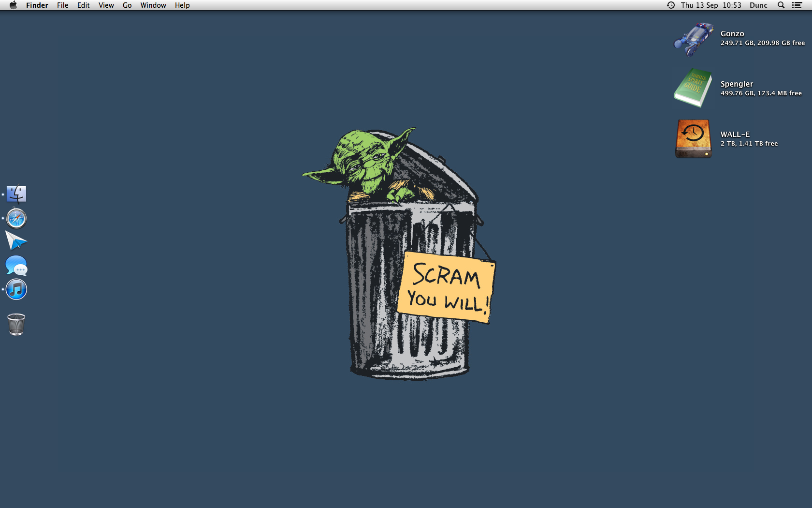Select the WALL-E Time Machine drive icon
The height and width of the screenshot is (508, 812).
(693, 138)
